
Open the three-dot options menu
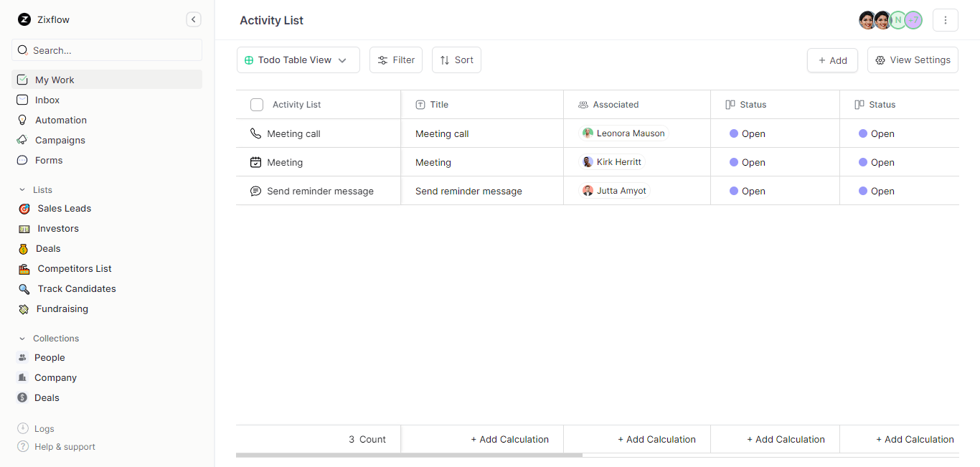(946, 19)
